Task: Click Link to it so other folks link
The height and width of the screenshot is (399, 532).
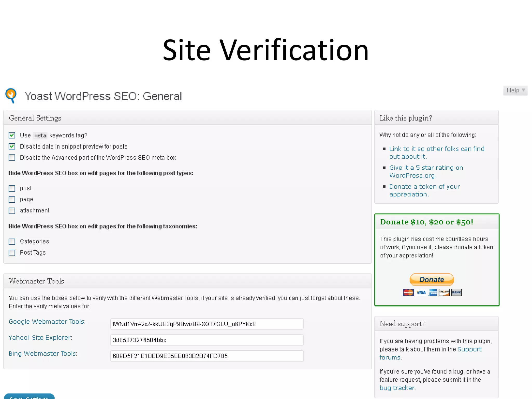Action: point(437,153)
